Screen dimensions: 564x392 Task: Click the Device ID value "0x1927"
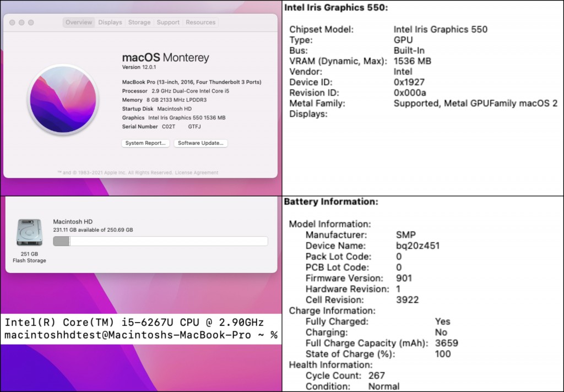(x=409, y=83)
